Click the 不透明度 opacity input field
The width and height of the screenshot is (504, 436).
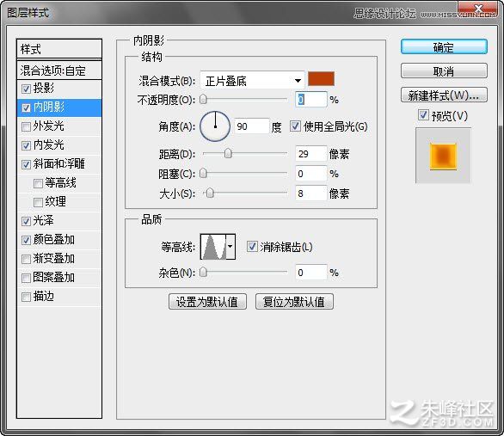pos(310,99)
